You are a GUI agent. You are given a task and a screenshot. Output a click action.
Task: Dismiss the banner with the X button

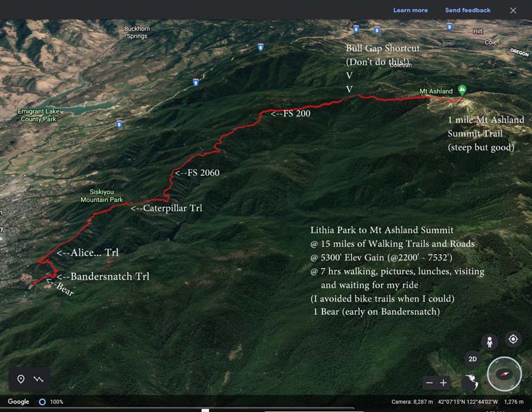[x=513, y=11]
